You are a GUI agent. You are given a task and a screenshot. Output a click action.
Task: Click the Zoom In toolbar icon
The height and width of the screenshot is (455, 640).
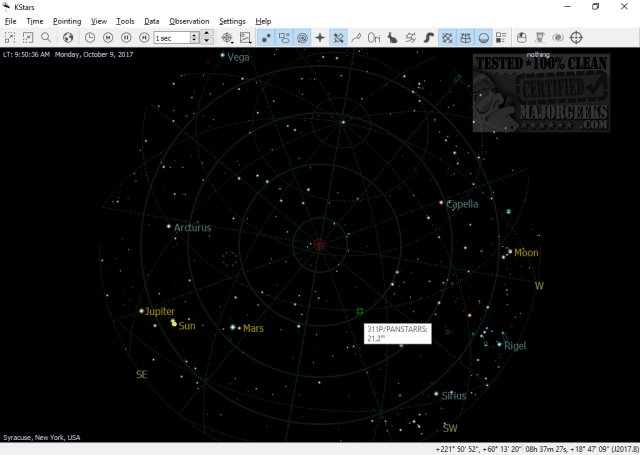click(10, 38)
